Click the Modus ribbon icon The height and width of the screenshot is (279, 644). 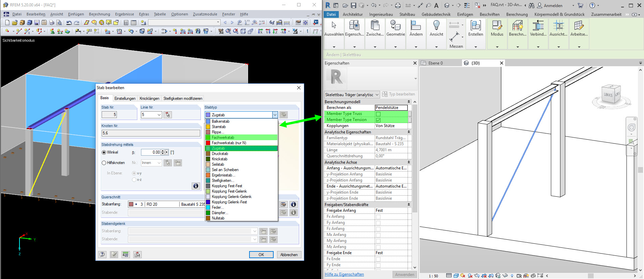point(497,25)
